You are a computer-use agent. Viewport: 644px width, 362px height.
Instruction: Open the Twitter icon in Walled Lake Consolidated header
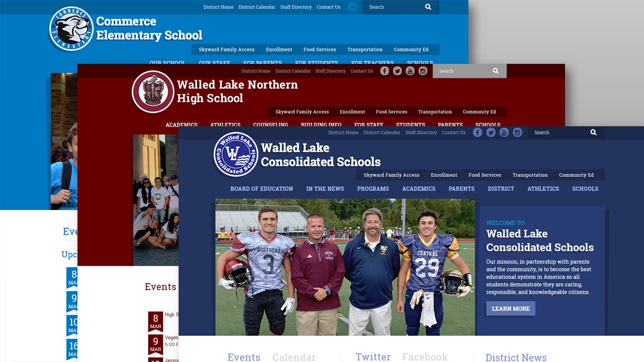click(491, 132)
